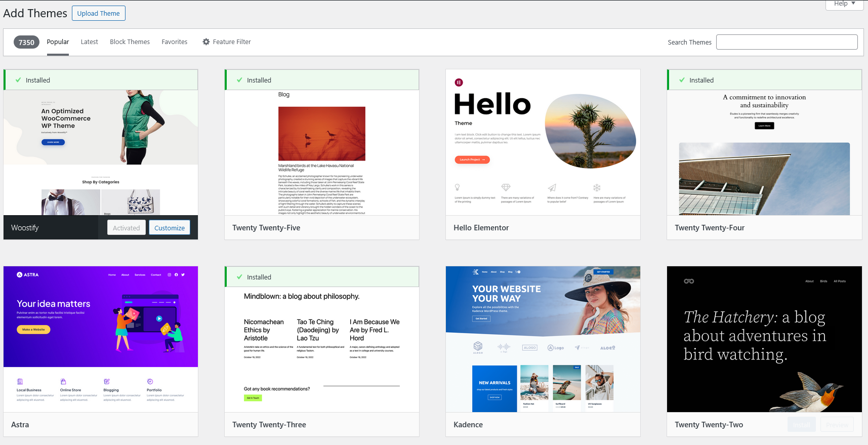The image size is (868, 445).
Task: Click the Add Themes page heading
Action: click(x=35, y=13)
